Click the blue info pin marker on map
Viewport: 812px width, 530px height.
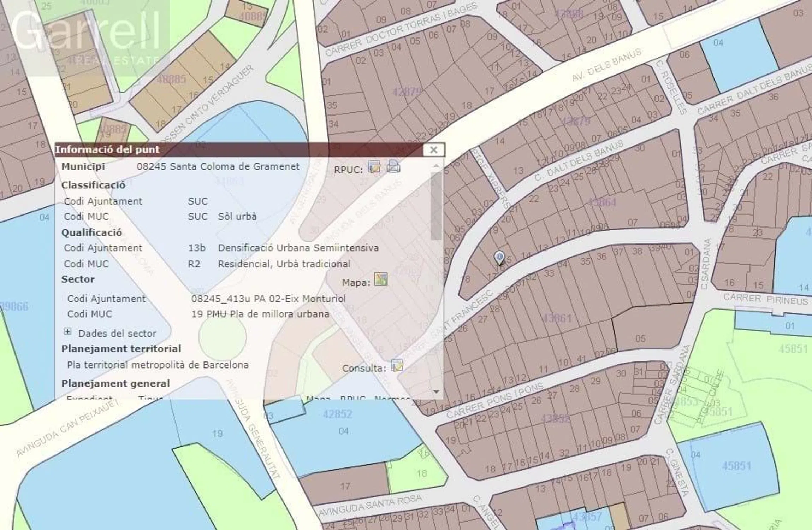499,257
